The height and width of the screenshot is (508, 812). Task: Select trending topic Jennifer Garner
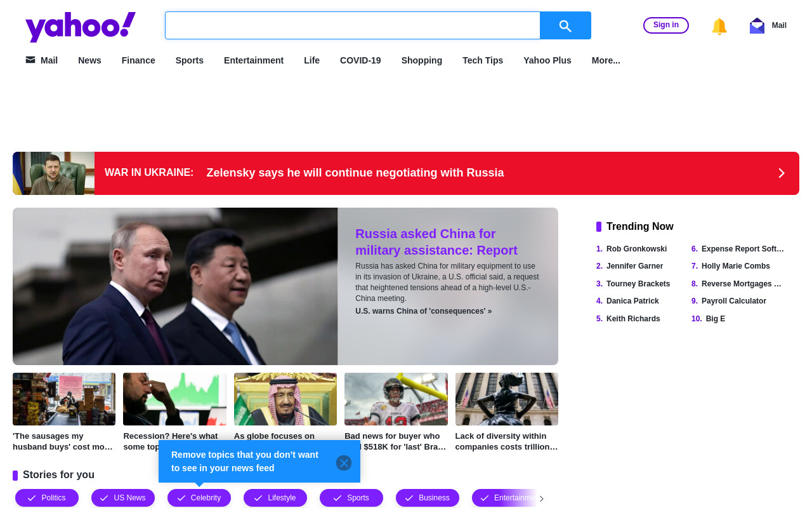tap(634, 266)
